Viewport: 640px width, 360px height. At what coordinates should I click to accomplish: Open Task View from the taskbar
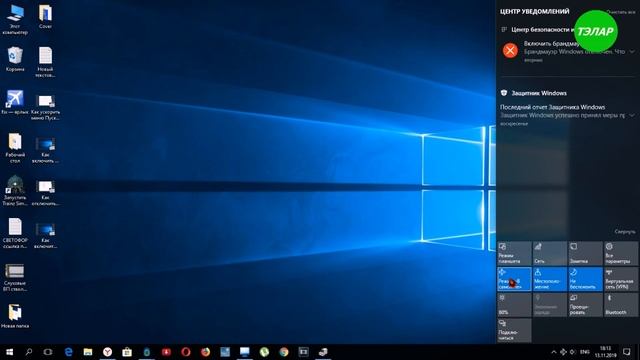pyautogui.click(x=48, y=352)
